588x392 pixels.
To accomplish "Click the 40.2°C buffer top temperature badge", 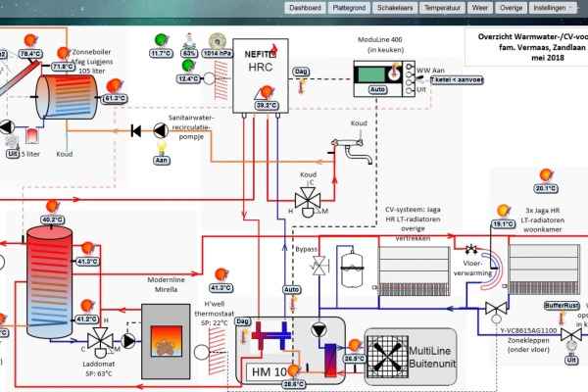I will click(52, 220).
